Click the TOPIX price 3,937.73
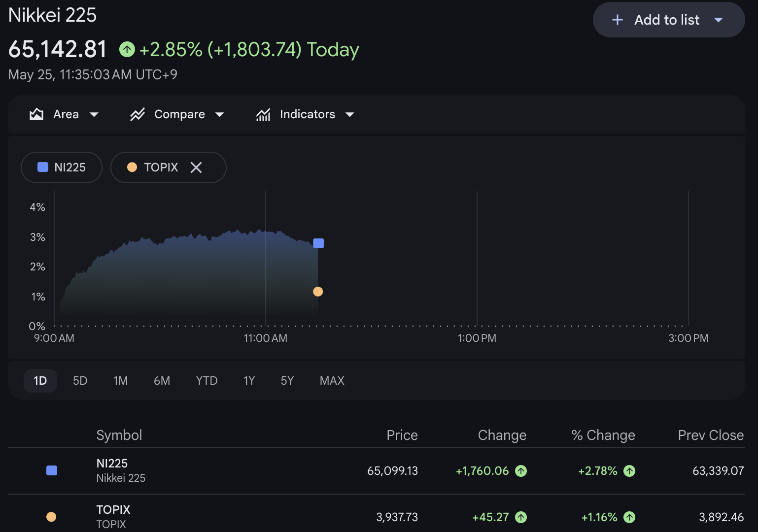The height and width of the screenshot is (532, 758). [397, 517]
